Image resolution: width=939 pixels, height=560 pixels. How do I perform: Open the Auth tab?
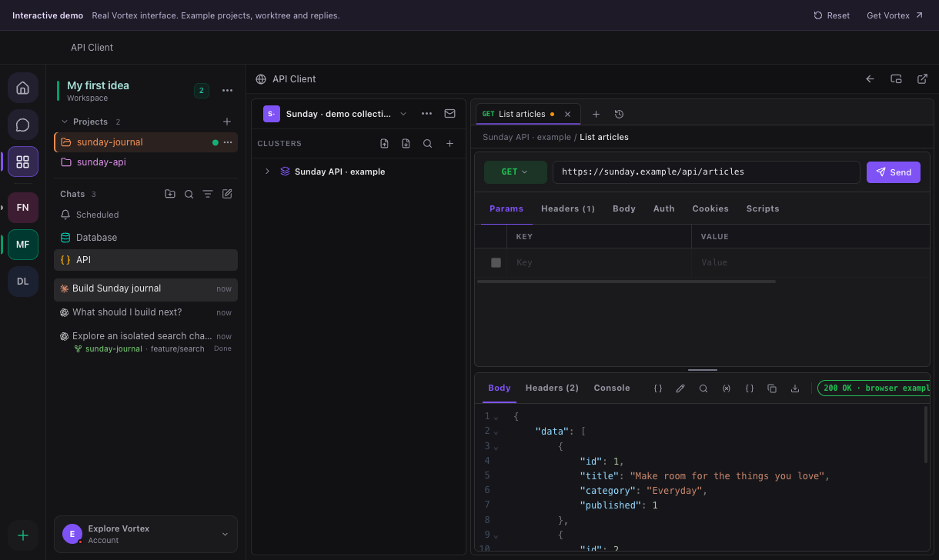point(664,208)
